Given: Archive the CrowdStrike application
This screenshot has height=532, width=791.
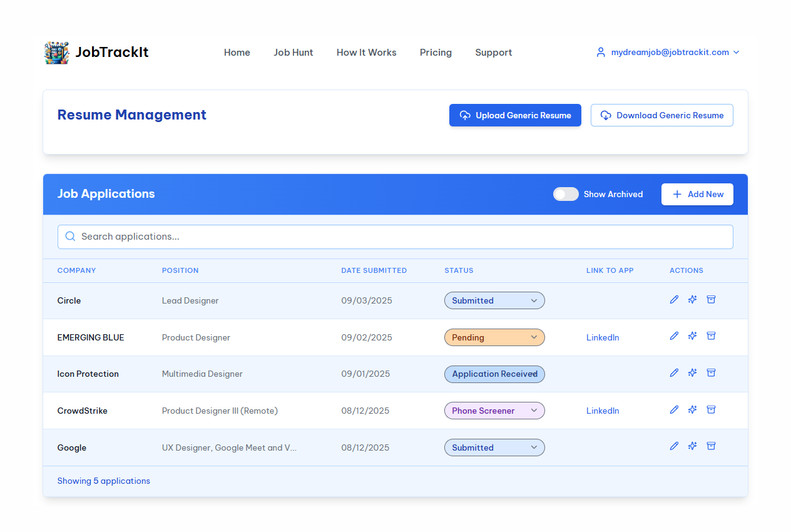Looking at the screenshot, I should point(711,409).
